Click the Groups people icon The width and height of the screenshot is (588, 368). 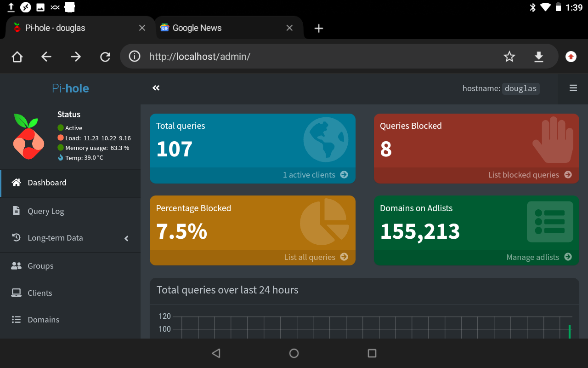pos(16,265)
